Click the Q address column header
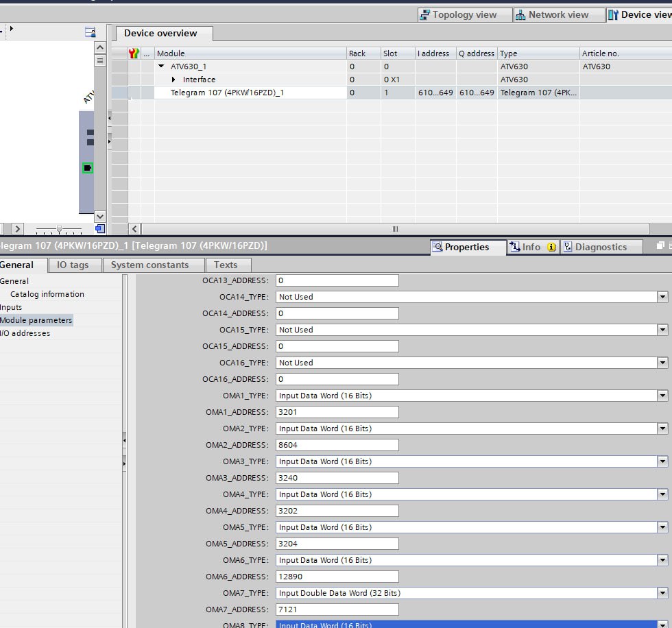This screenshot has height=628, width=672. [x=477, y=53]
